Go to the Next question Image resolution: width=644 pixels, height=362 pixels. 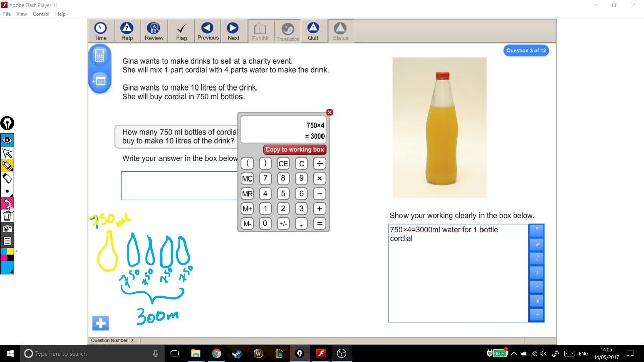coord(233,31)
